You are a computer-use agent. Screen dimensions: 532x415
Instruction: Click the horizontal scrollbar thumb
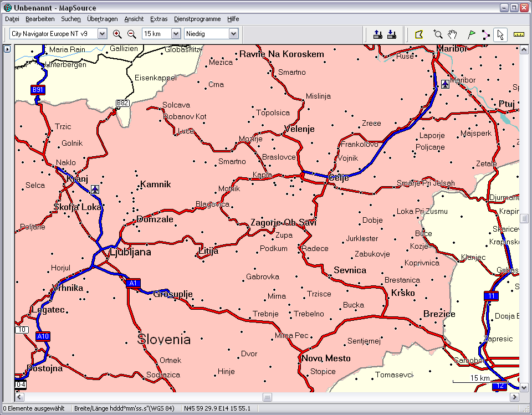click(x=267, y=397)
